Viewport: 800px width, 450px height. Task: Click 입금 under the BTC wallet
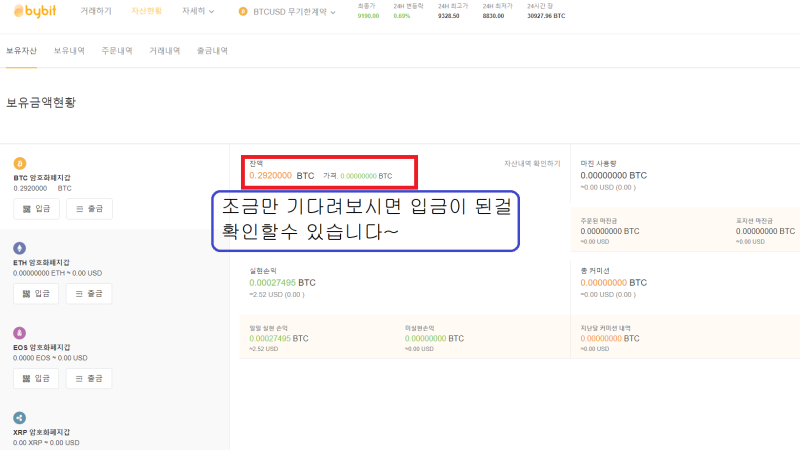(36, 209)
